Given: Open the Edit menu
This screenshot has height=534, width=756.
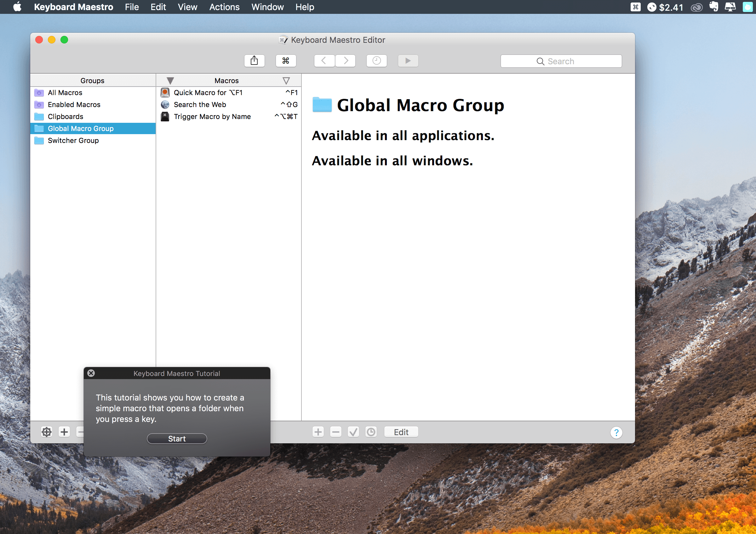Looking at the screenshot, I should (x=158, y=7).
